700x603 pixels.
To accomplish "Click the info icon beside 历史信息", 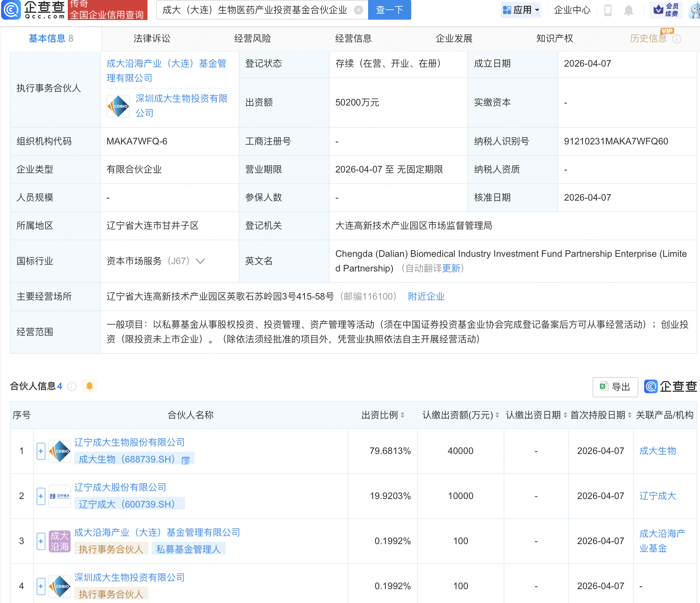I will point(677,39).
